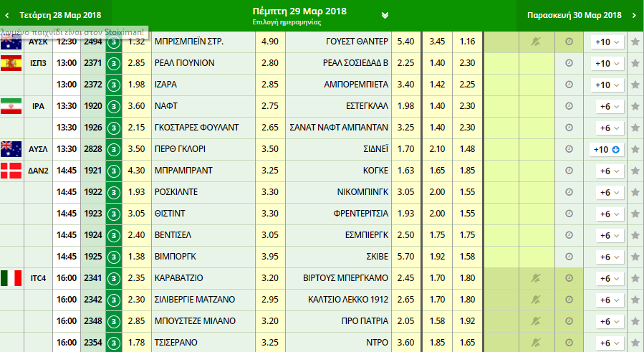Click the Iran flag icon
The image size is (644, 352).
11,106
